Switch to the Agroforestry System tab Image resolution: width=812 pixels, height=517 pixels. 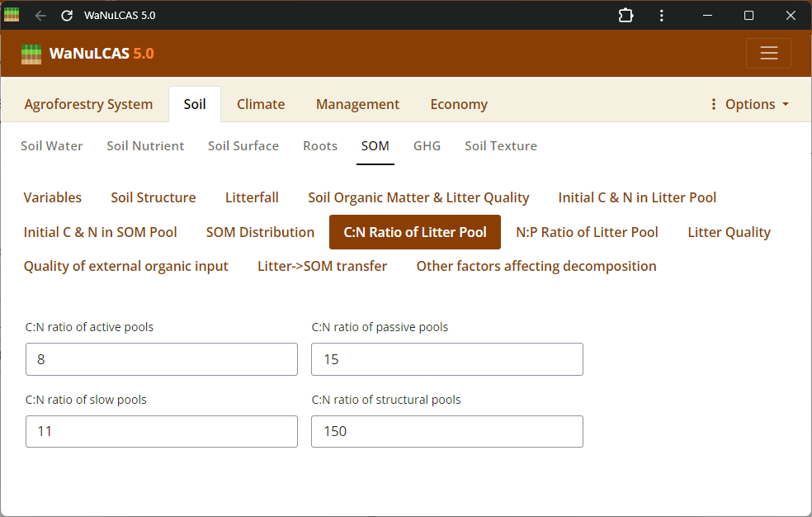tap(88, 104)
